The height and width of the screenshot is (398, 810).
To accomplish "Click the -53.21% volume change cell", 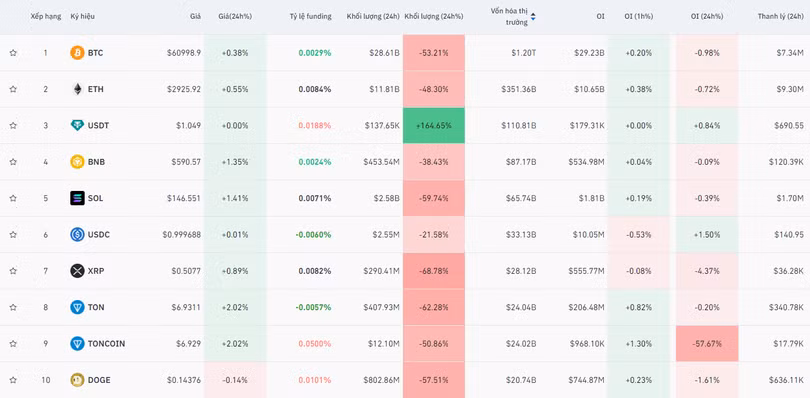I will (434, 53).
